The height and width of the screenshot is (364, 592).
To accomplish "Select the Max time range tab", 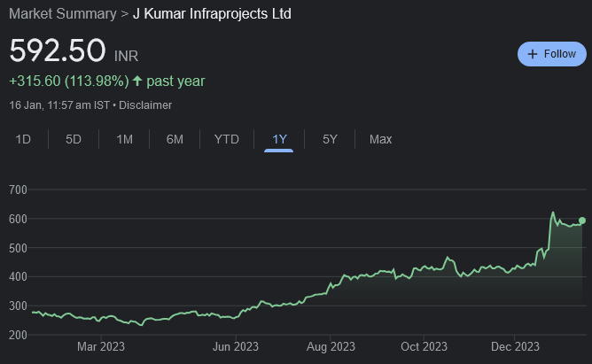I will pos(380,139).
